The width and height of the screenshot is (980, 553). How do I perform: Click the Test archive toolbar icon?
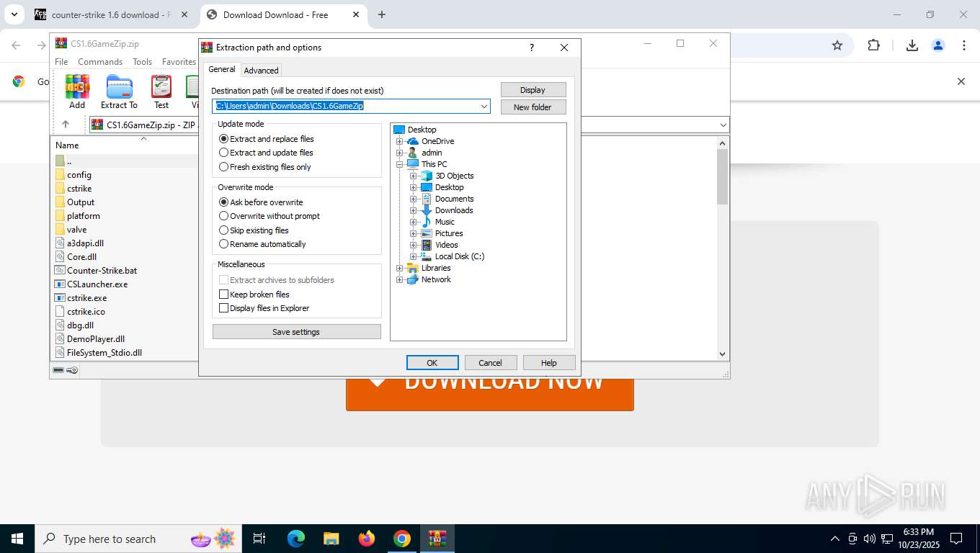161,91
